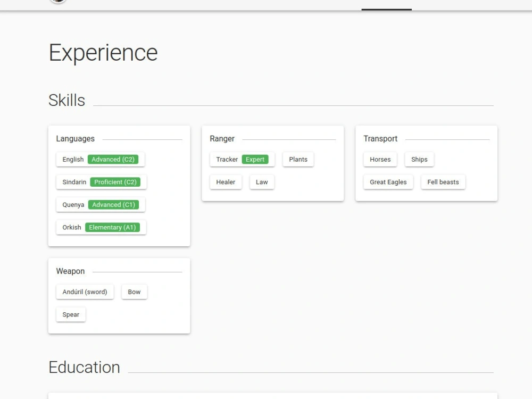
Task: Click the Weapon card heading
Action: coord(70,271)
